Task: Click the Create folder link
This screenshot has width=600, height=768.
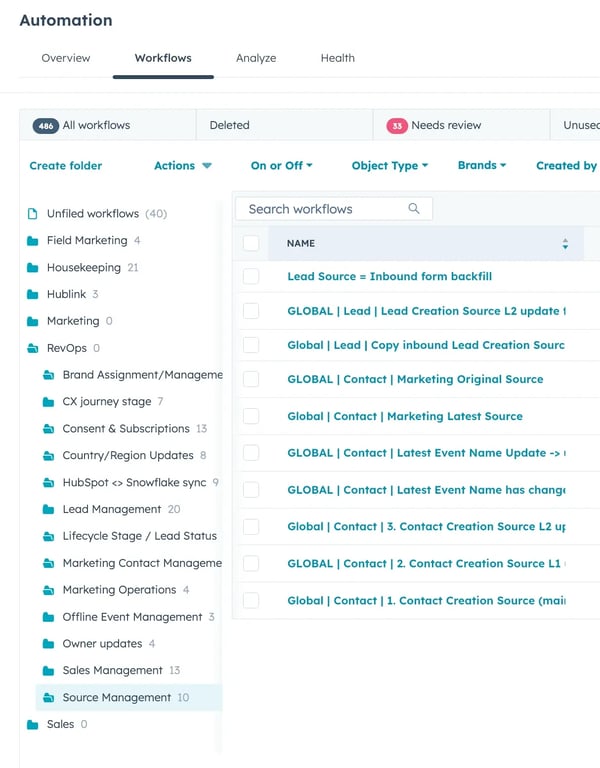Action: (x=66, y=166)
